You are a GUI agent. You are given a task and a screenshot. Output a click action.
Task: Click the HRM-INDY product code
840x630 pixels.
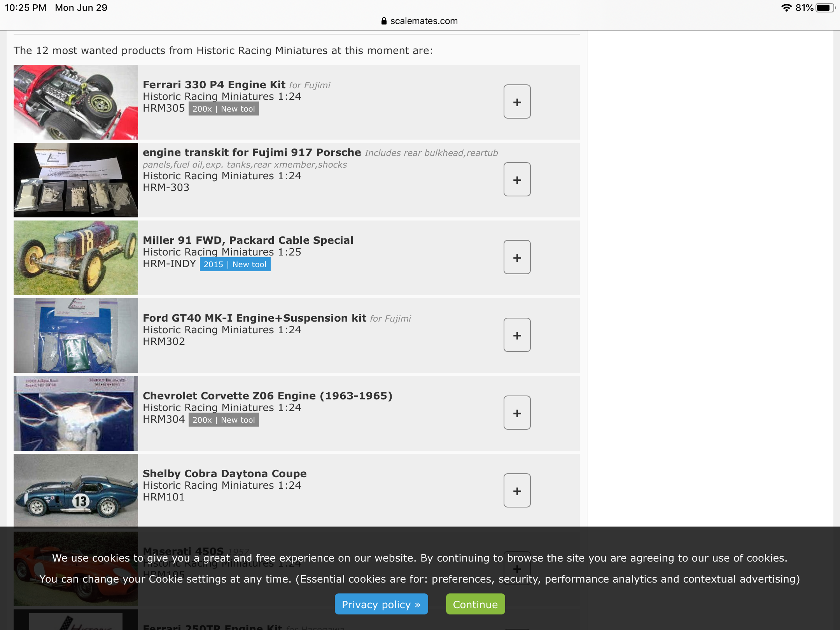tap(169, 264)
